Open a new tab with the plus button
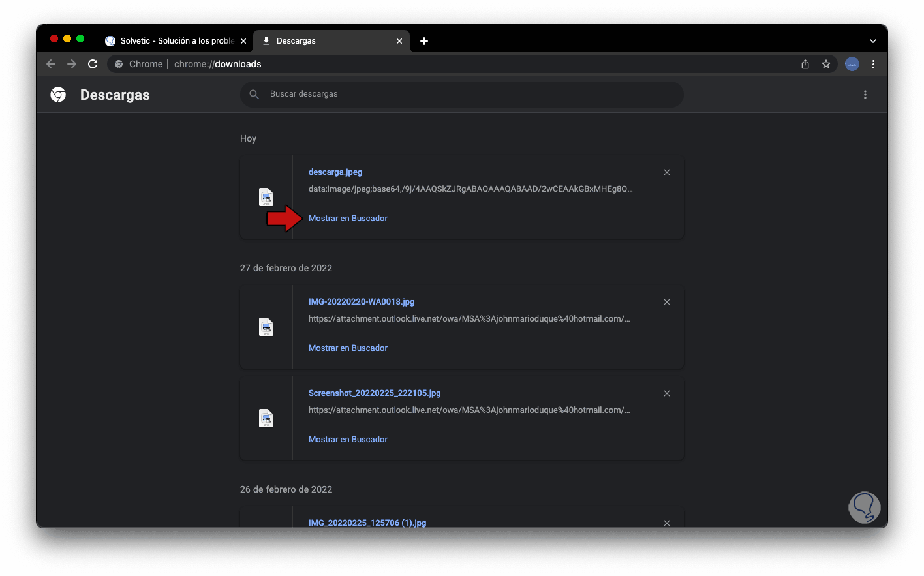The height and width of the screenshot is (576, 924). [x=424, y=41]
